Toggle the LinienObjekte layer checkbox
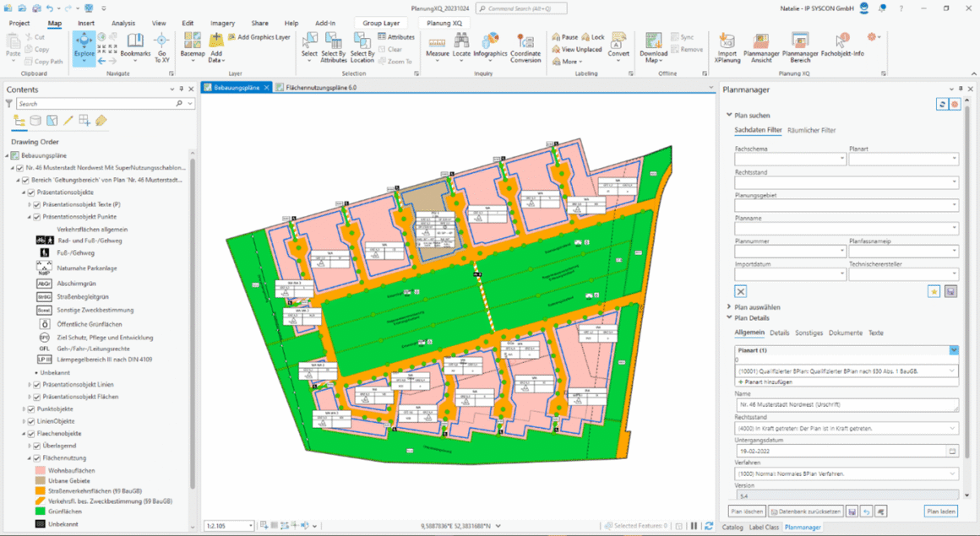The image size is (980, 536). point(31,421)
